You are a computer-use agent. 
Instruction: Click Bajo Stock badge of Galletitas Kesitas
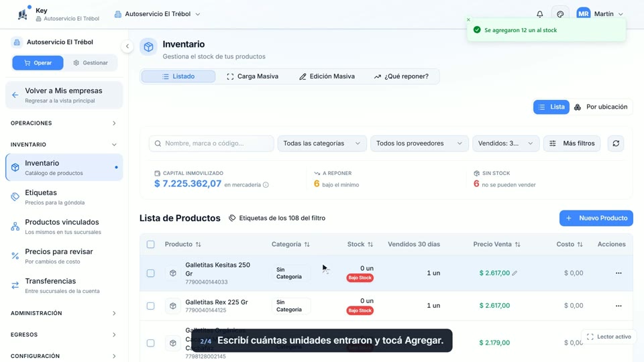point(360,278)
